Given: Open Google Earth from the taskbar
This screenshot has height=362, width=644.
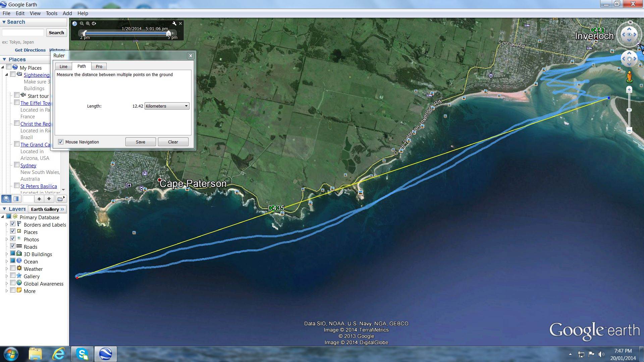Looking at the screenshot, I should pos(105,354).
